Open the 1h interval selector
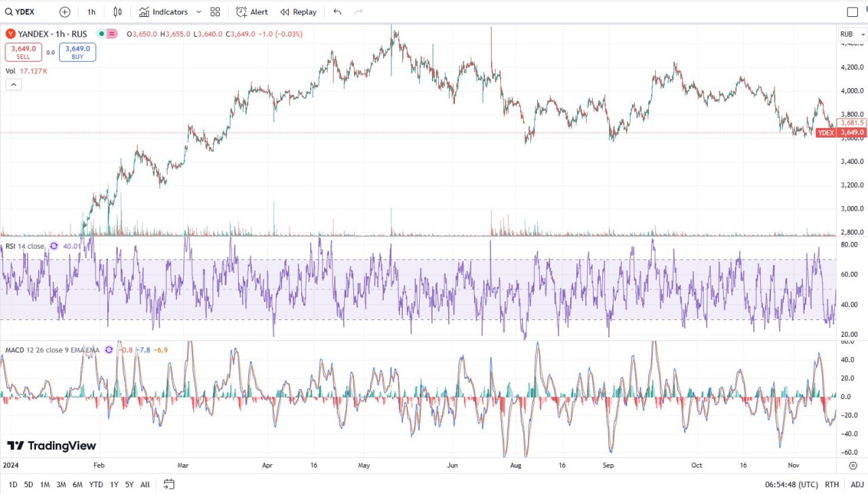 coord(92,12)
